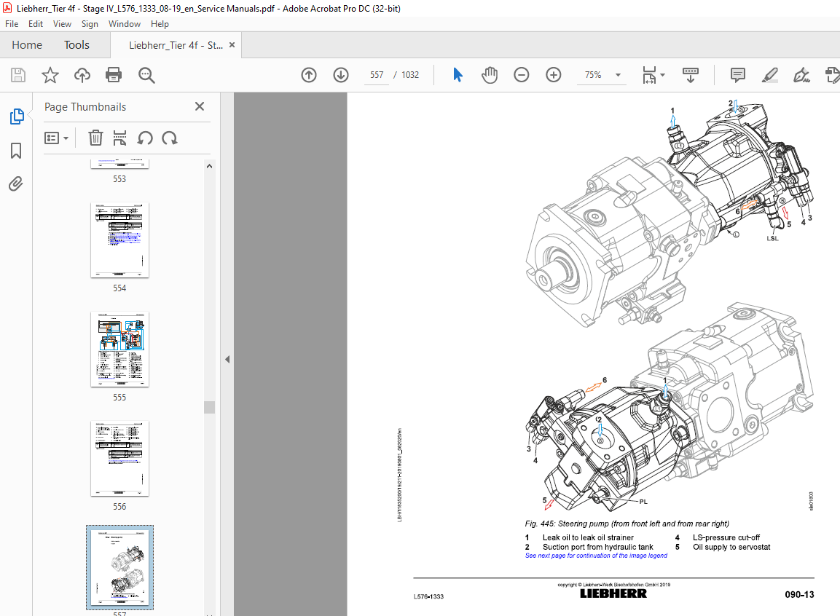Open the Bookmarks sidebar panel
This screenshot has width=840, height=616.
(16, 151)
